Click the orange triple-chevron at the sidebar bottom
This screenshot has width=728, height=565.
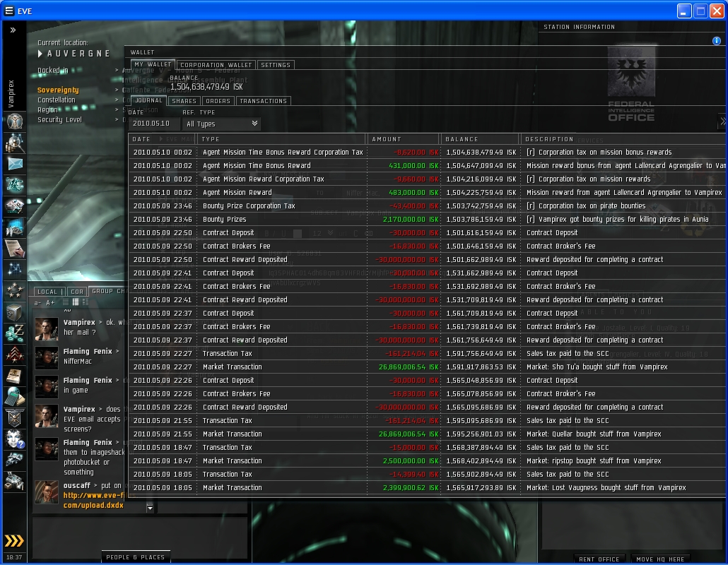14,541
